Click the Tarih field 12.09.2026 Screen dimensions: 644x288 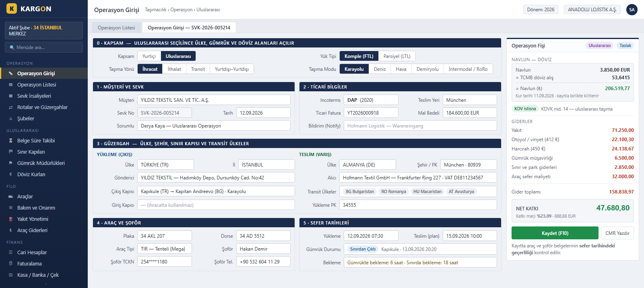(x=263, y=113)
